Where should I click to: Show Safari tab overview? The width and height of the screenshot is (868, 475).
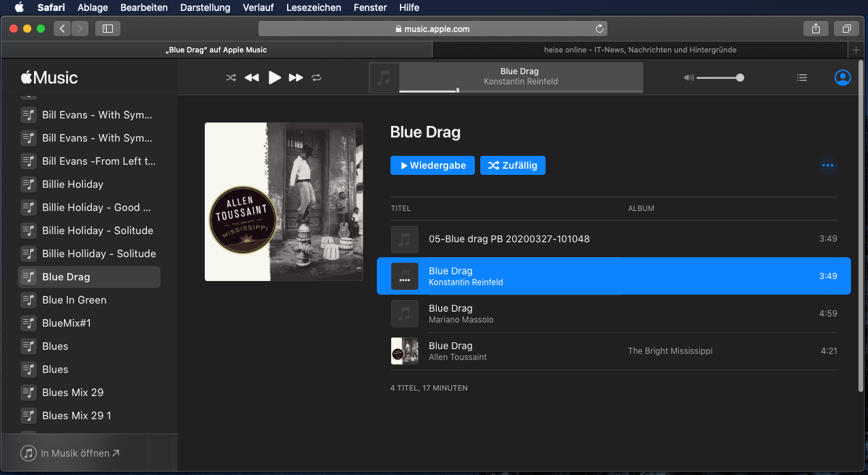[847, 29]
